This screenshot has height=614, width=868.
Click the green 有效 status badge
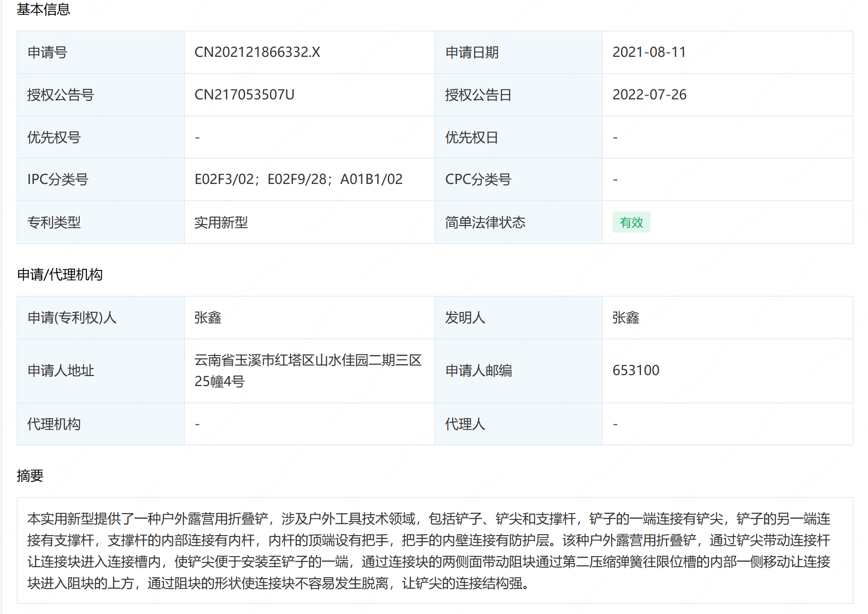click(x=631, y=222)
